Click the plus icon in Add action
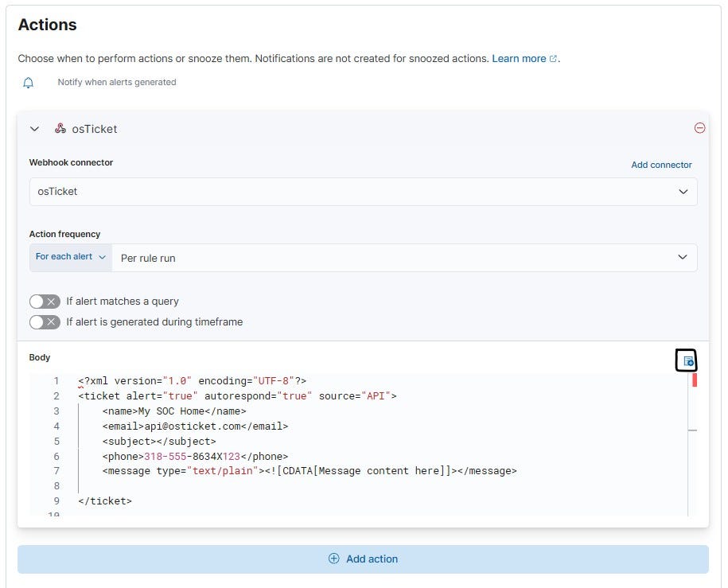Image resolution: width=728 pixels, height=588 pixels. tap(334, 559)
